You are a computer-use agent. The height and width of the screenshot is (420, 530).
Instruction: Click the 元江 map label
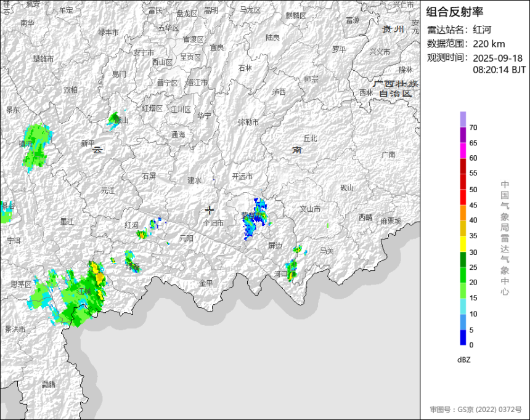pos(108,191)
